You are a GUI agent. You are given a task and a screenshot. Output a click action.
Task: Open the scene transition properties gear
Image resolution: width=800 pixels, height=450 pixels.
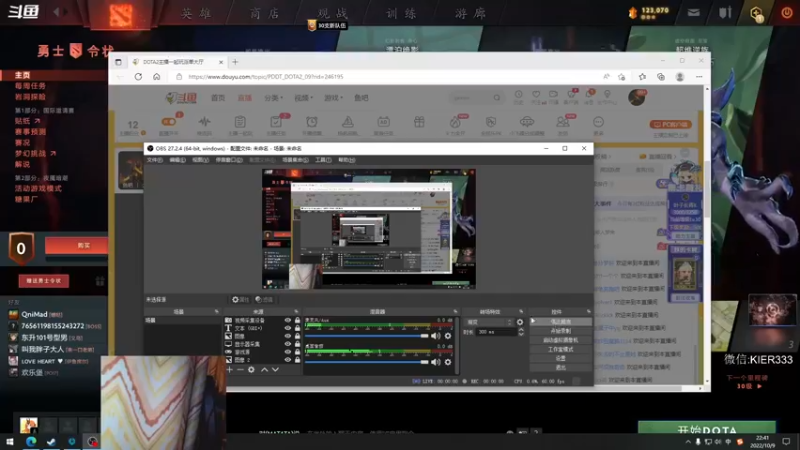[520, 322]
